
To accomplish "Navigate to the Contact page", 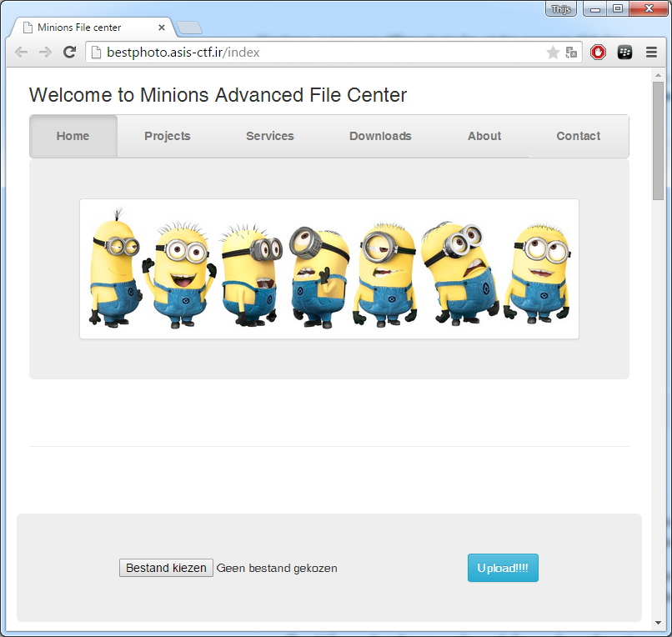I will (x=578, y=136).
